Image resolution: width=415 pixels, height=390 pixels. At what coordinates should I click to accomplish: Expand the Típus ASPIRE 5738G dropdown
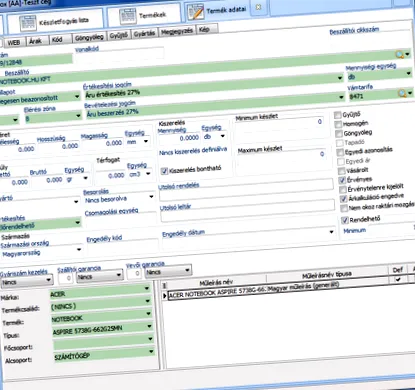coord(150,326)
